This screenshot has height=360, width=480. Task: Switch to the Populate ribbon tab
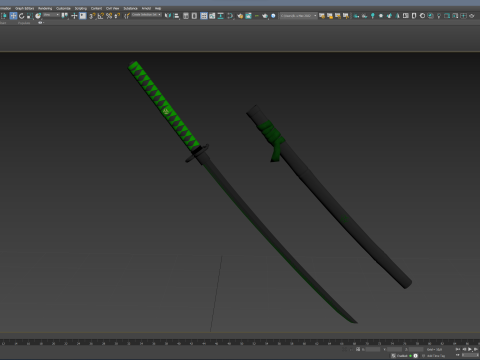pyautogui.click(x=24, y=23)
